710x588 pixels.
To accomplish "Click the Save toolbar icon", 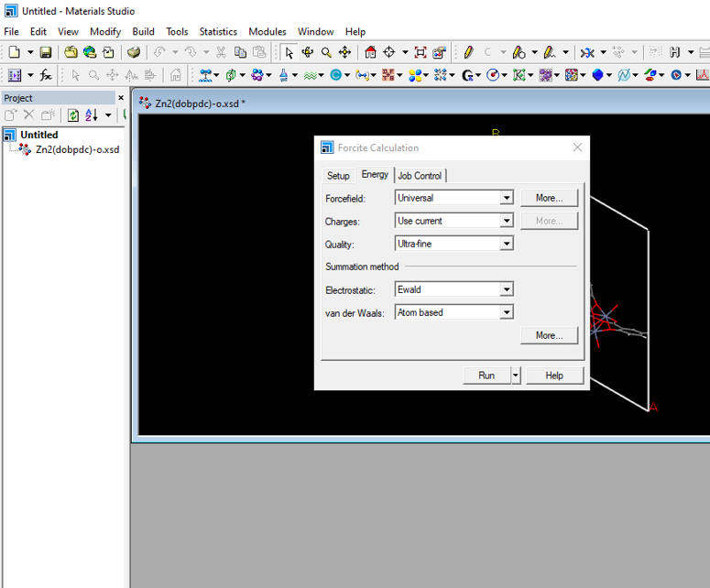I will coord(45,52).
